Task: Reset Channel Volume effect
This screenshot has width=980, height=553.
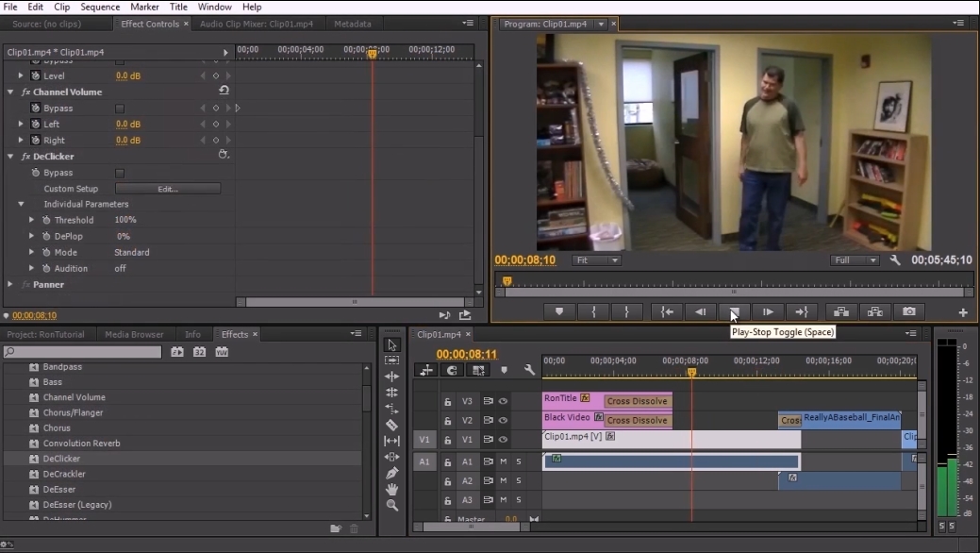Action: tap(224, 91)
